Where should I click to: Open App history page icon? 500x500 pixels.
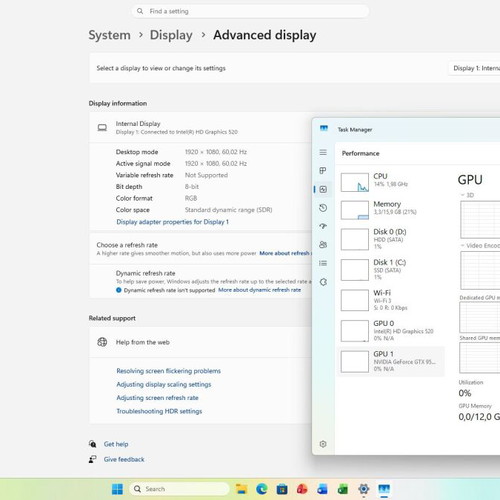point(323,208)
